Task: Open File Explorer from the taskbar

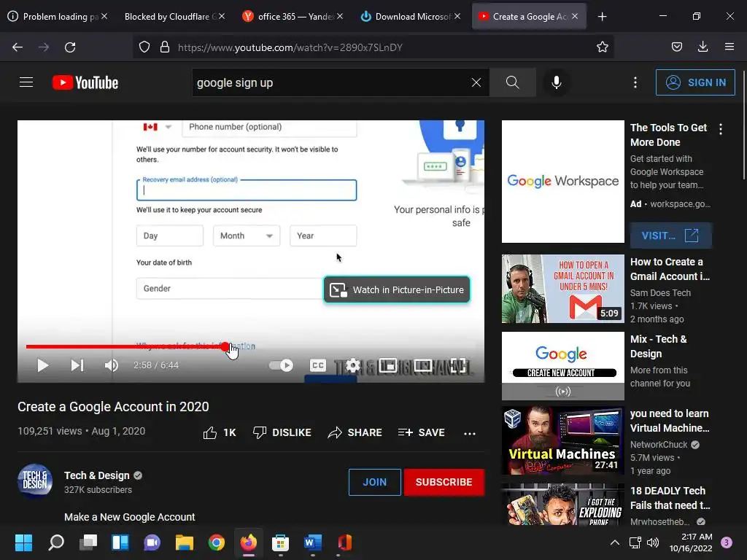Action: tap(185, 542)
